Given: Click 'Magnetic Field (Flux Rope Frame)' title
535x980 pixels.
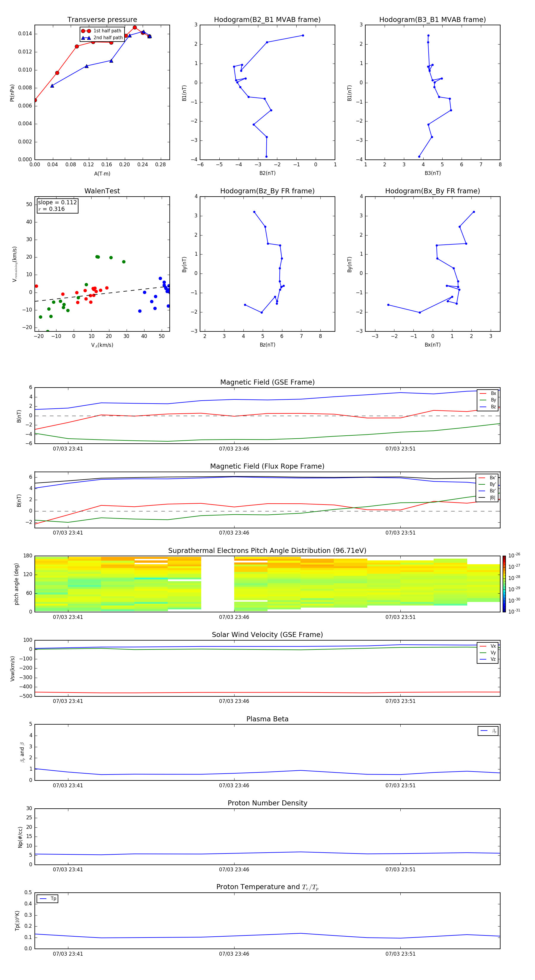Looking at the screenshot, I should pos(267,467).
